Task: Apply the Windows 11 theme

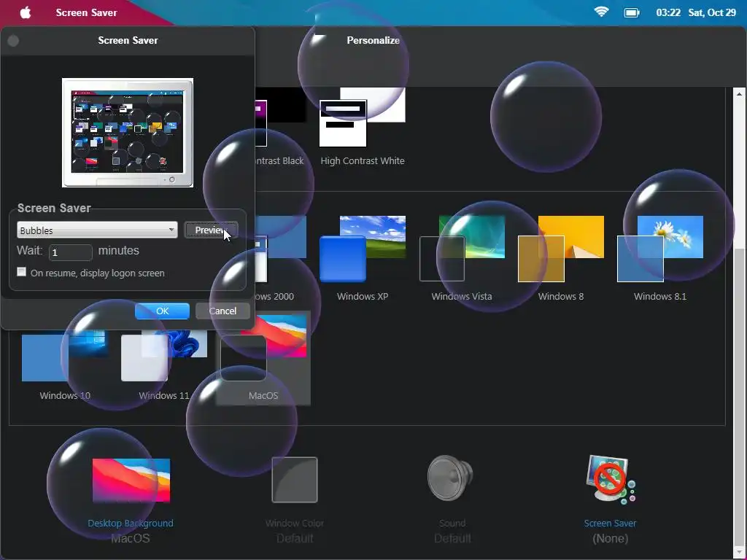Action: pyautogui.click(x=164, y=366)
